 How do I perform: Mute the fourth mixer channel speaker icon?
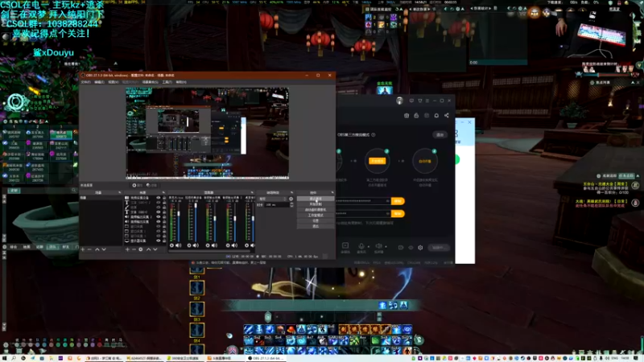click(234, 245)
